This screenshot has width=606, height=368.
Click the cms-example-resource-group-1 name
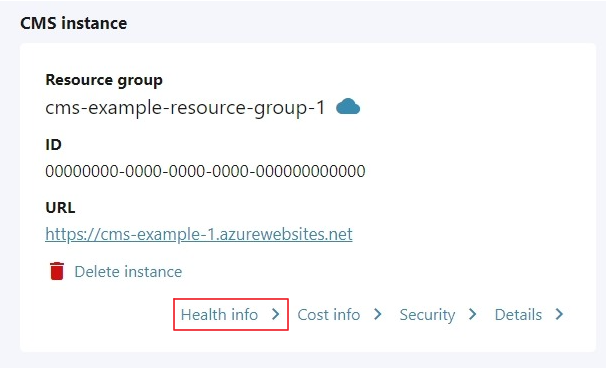tap(185, 108)
